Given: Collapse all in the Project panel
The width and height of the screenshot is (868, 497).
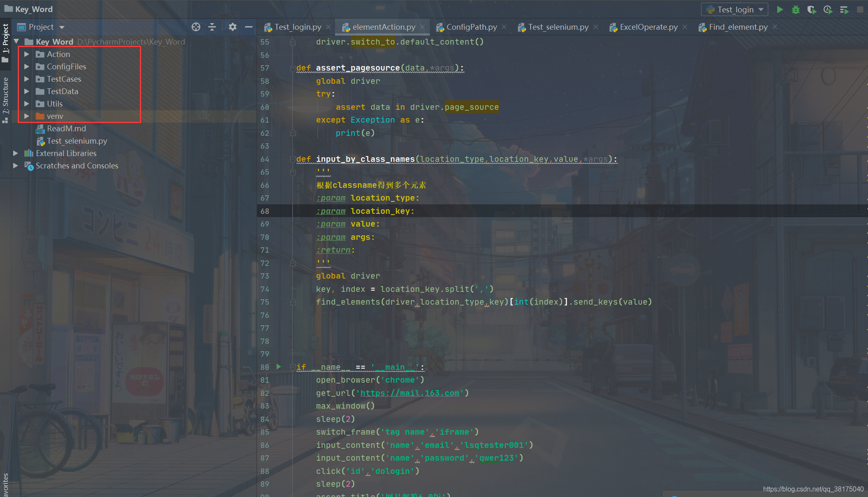Looking at the screenshot, I should [x=212, y=27].
